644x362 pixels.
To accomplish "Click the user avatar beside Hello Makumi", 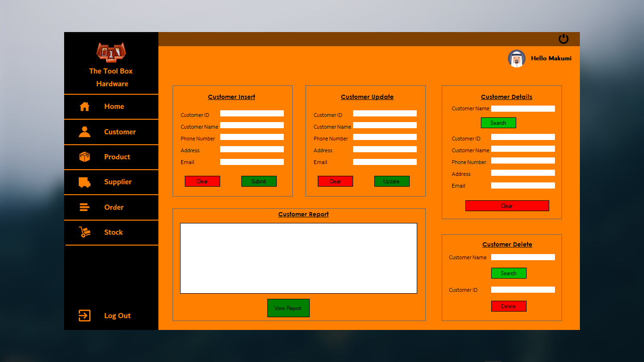I will [516, 58].
